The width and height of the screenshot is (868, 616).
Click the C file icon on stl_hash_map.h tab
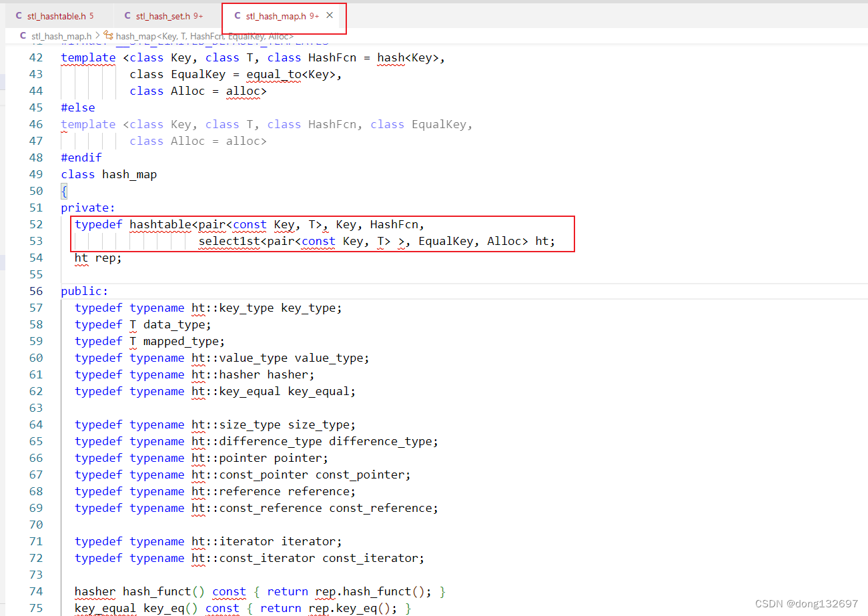(238, 15)
